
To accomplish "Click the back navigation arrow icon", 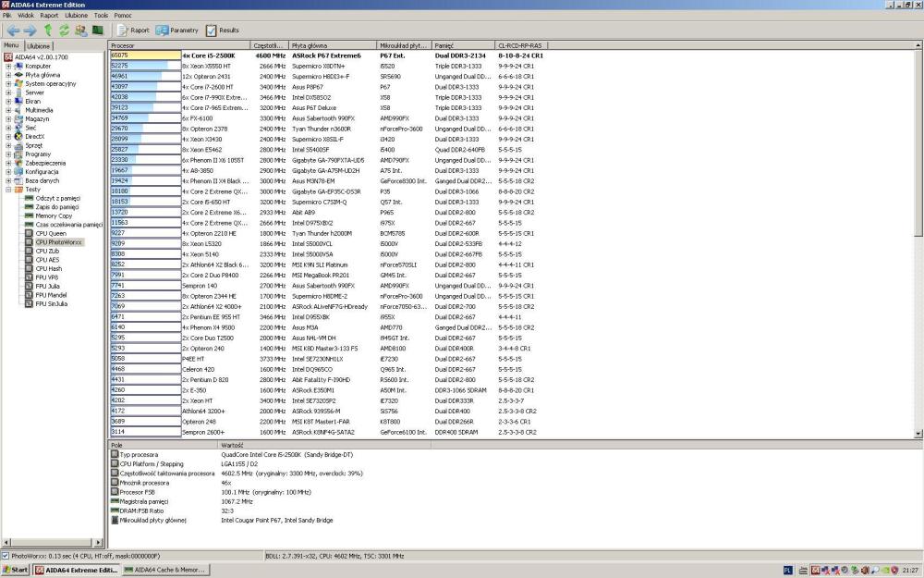I will pyautogui.click(x=14, y=30).
